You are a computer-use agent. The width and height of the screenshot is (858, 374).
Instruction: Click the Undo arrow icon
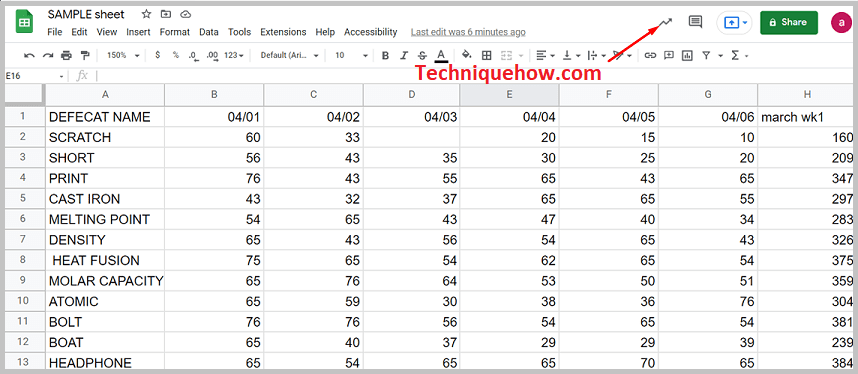[x=30, y=55]
